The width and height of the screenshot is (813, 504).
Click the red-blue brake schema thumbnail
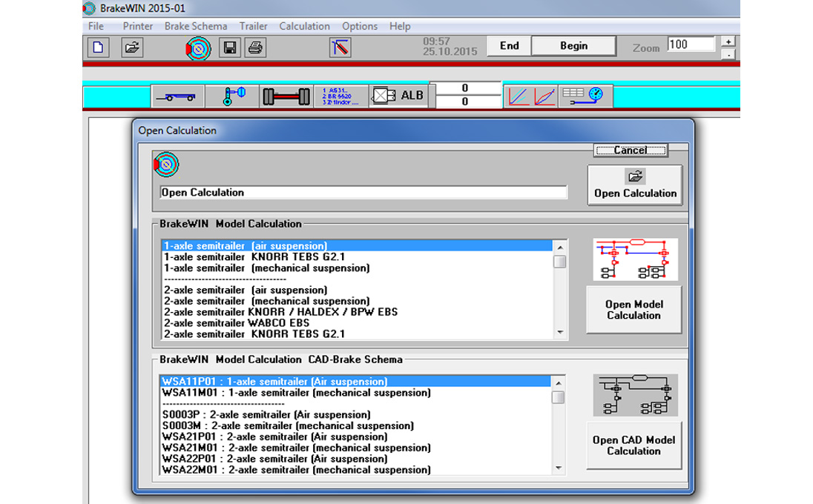click(x=635, y=259)
